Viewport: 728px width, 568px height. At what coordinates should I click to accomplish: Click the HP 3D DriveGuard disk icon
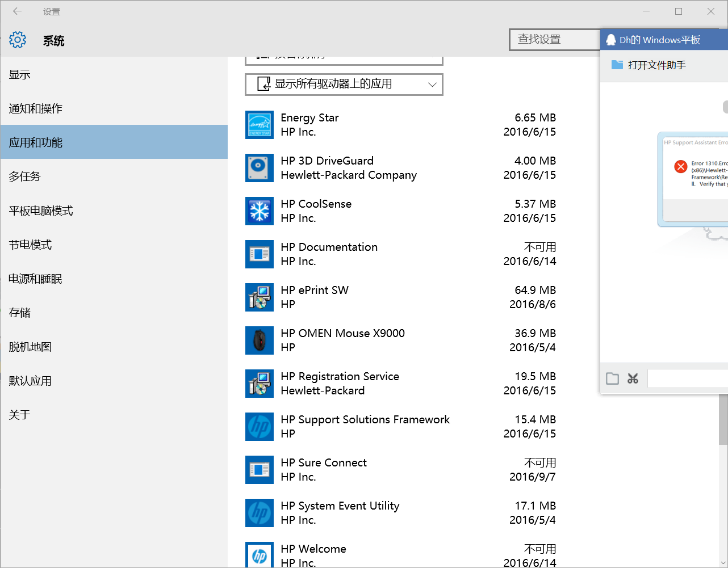(x=260, y=168)
